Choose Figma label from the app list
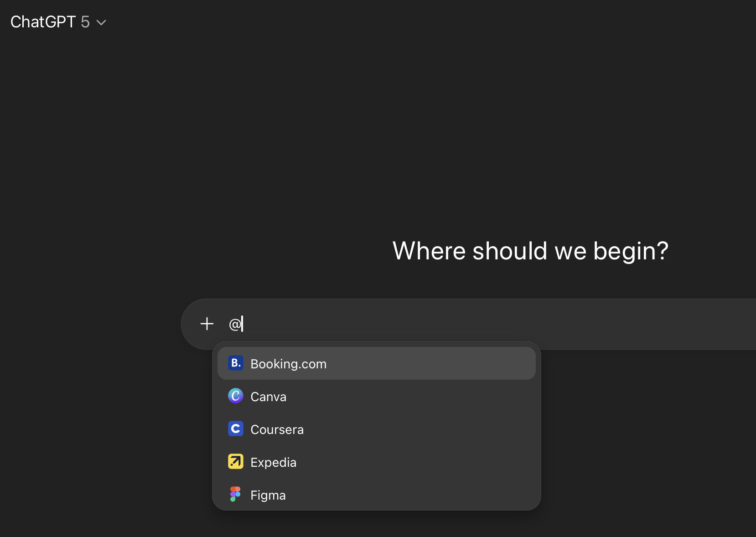This screenshot has height=537, width=756. (x=268, y=495)
